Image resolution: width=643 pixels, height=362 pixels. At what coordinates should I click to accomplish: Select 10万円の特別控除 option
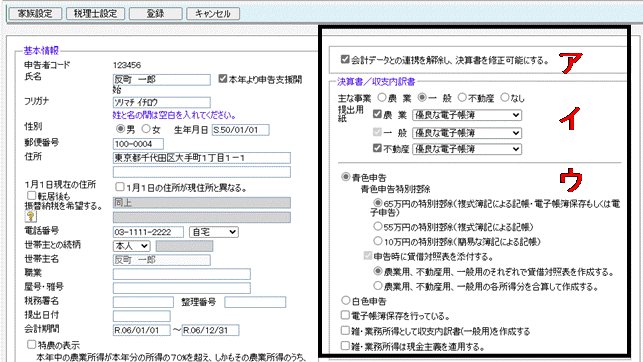[x=377, y=241]
